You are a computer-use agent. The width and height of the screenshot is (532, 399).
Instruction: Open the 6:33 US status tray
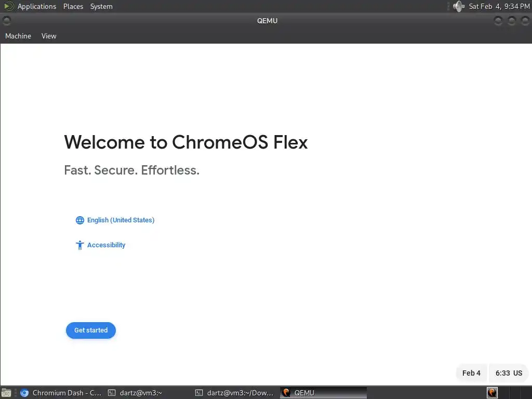[x=509, y=373]
